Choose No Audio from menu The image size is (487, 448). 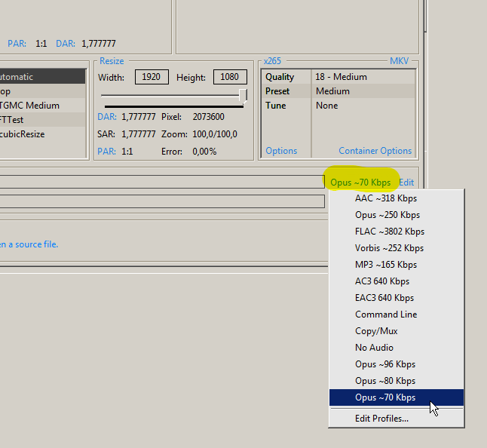397,348
